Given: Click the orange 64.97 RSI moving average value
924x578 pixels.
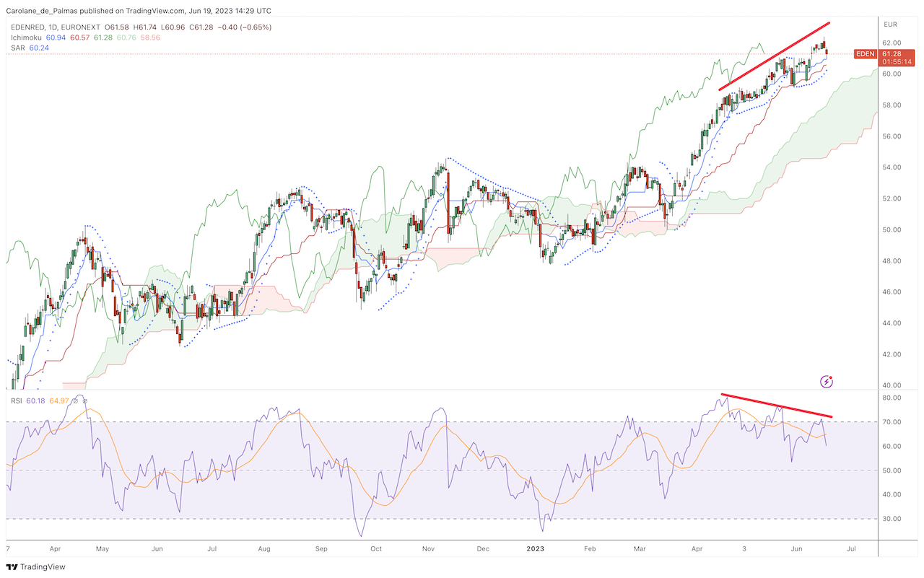Looking at the screenshot, I should [x=59, y=400].
